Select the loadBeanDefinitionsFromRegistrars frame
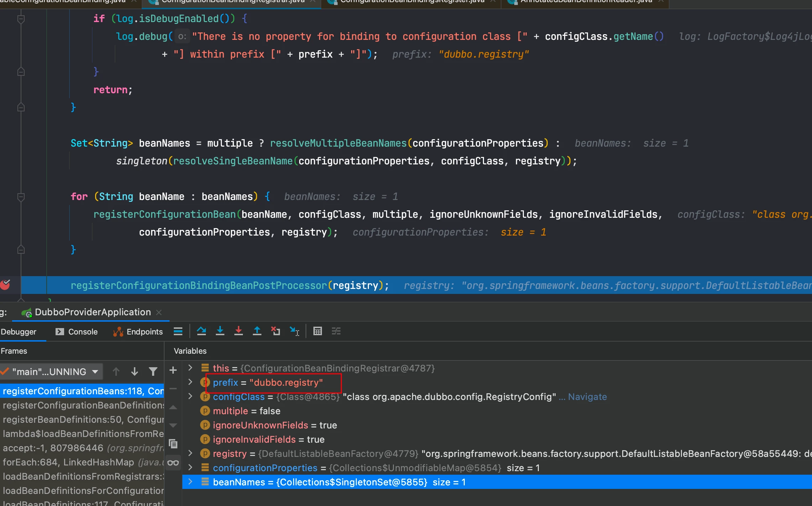Viewport: 812px width, 506px height. pos(82,476)
